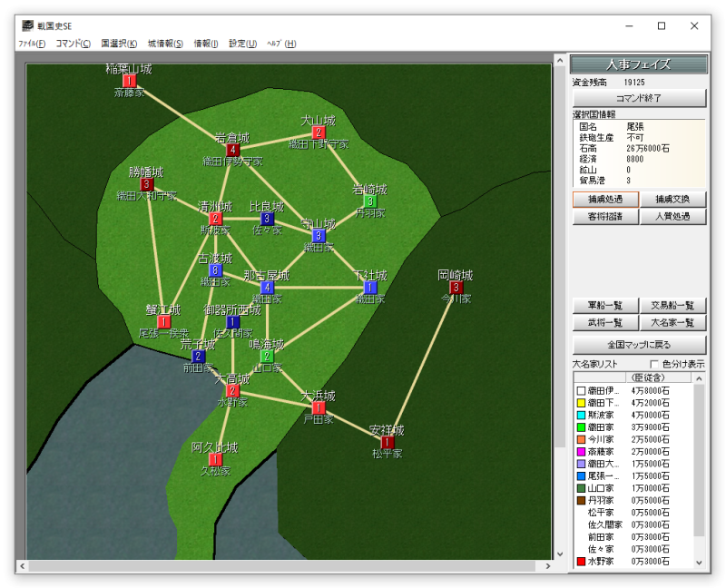726x588 pixels.
Task: Open the 武将一覧 list
Action: [605, 323]
